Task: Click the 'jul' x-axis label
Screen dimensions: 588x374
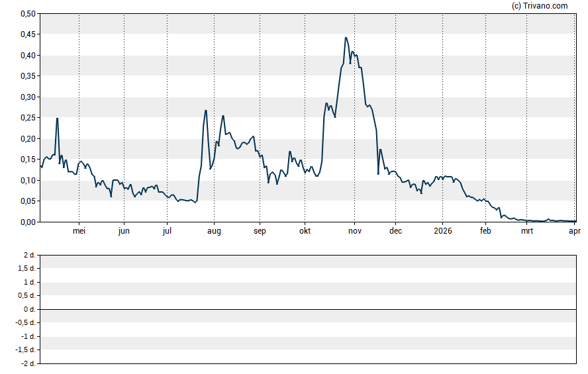Action: pyautogui.click(x=167, y=231)
